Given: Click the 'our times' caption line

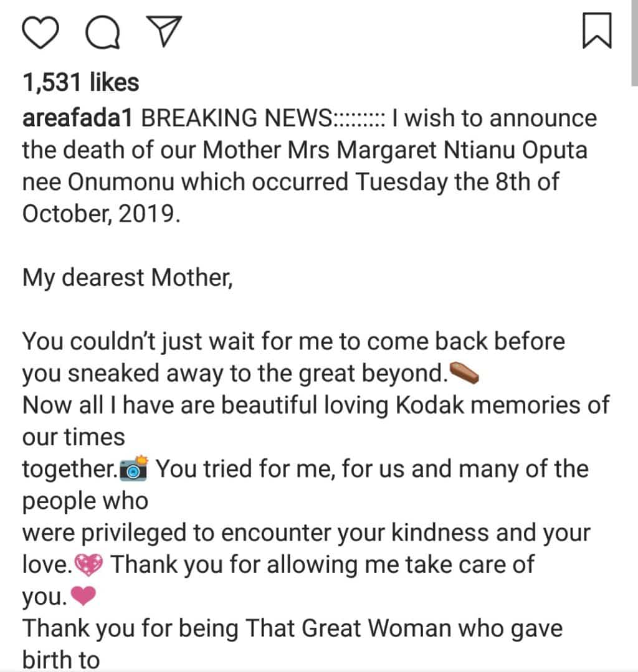Looking at the screenshot, I should (x=74, y=437).
